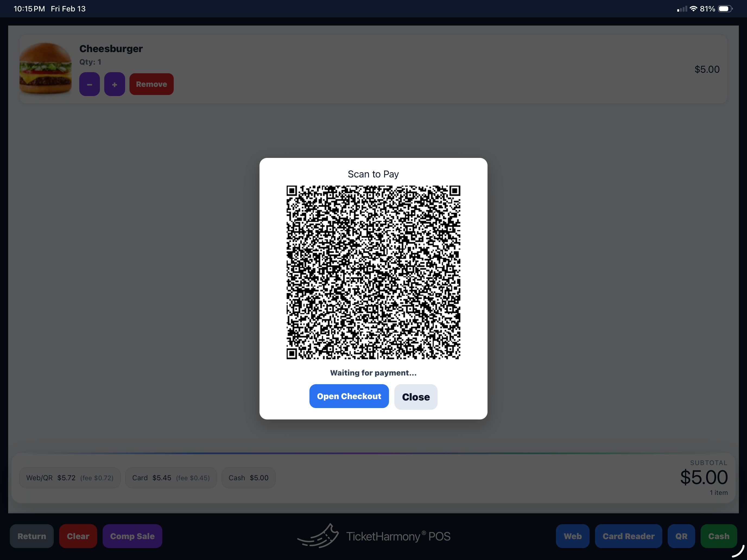The image size is (747, 560).
Task: Switch to the Card Reader payment tab
Action: (x=628, y=536)
